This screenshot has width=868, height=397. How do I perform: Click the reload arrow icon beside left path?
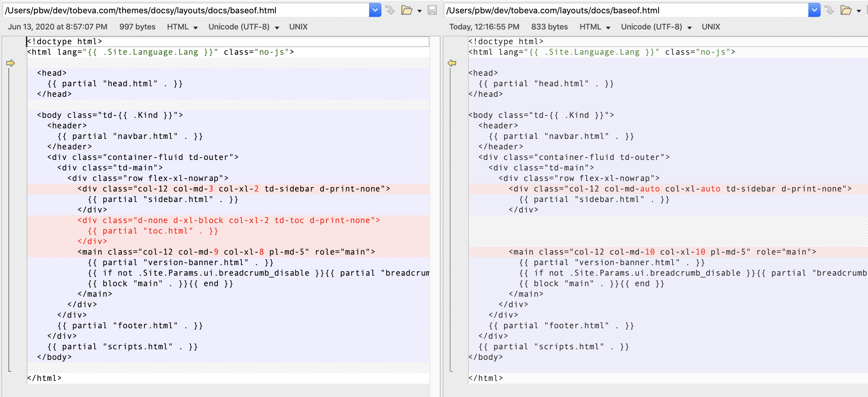coord(390,10)
